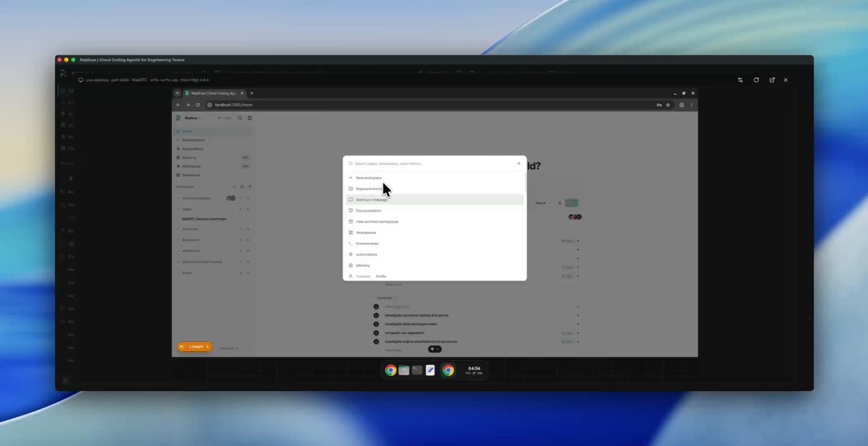The width and height of the screenshot is (868, 446).
Task: Click the sparkle icon beside Automations
Action: [x=351, y=254]
